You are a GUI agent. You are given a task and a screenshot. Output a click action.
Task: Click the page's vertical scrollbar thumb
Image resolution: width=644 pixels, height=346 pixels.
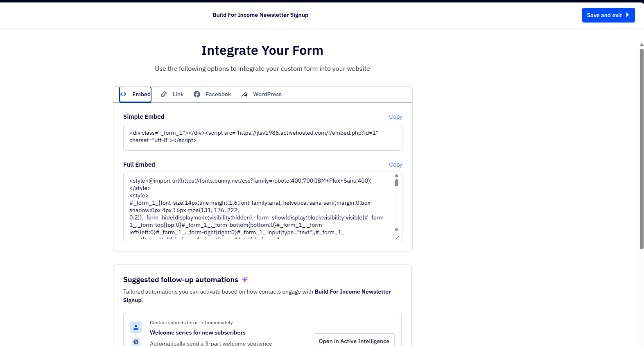[642, 149]
